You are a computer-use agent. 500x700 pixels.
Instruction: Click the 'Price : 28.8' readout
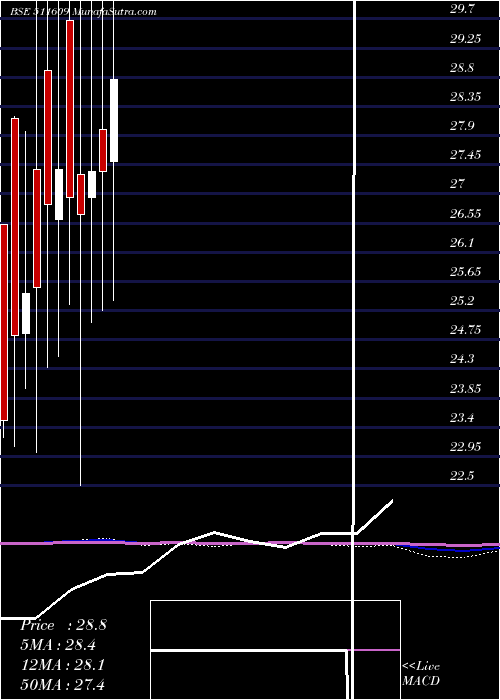click(63, 625)
